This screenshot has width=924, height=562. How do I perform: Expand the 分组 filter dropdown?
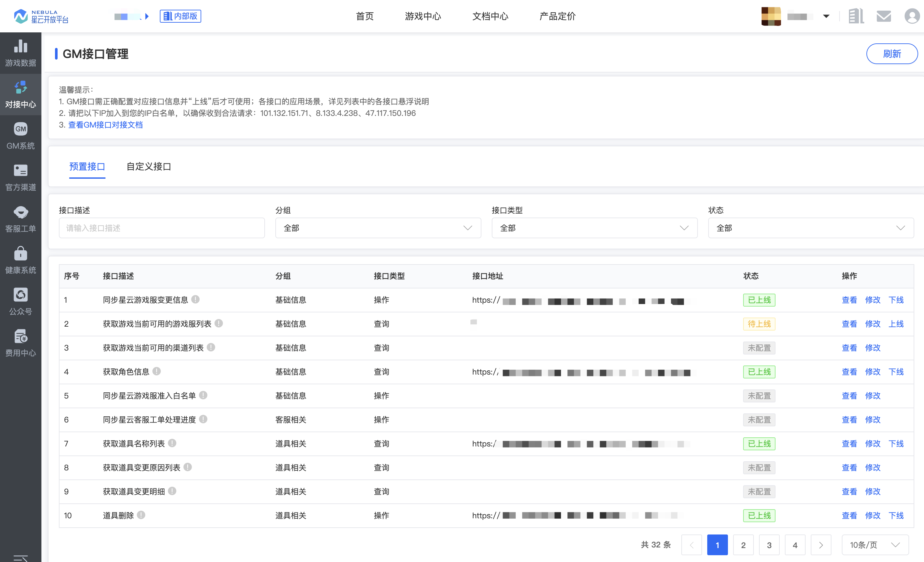tap(378, 228)
